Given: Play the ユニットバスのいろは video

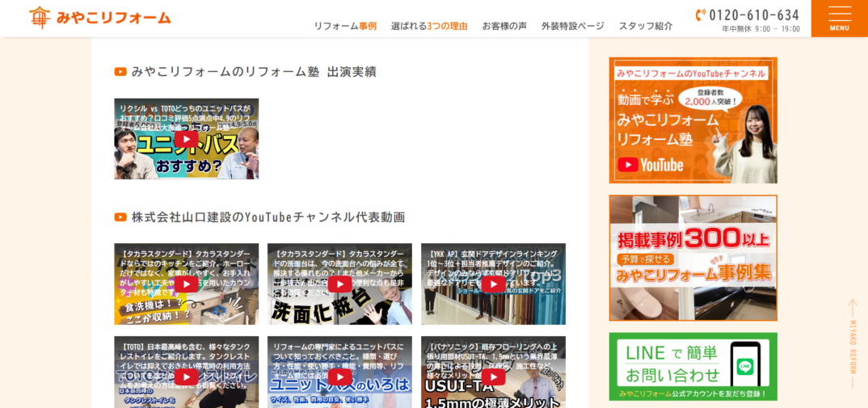Looking at the screenshot, I should point(339,377).
